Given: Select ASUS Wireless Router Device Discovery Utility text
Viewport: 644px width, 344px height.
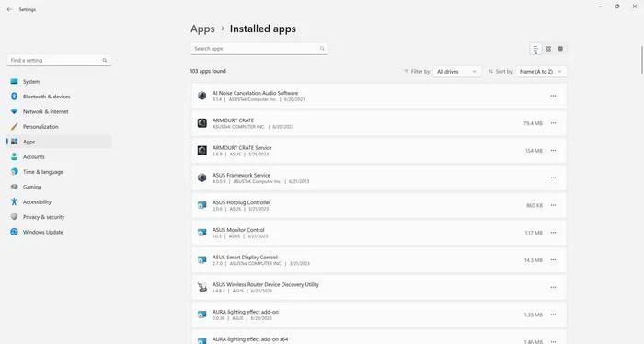Looking at the screenshot, I should 265,284.
